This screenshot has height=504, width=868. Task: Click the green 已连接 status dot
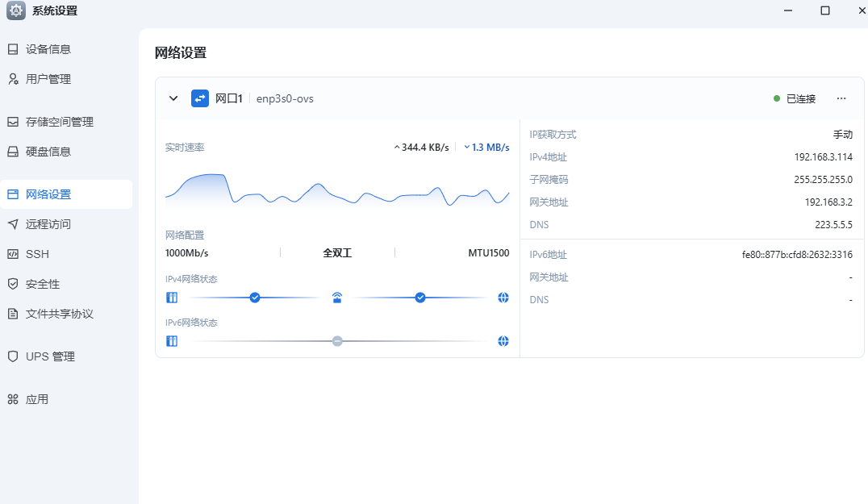click(x=777, y=98)
